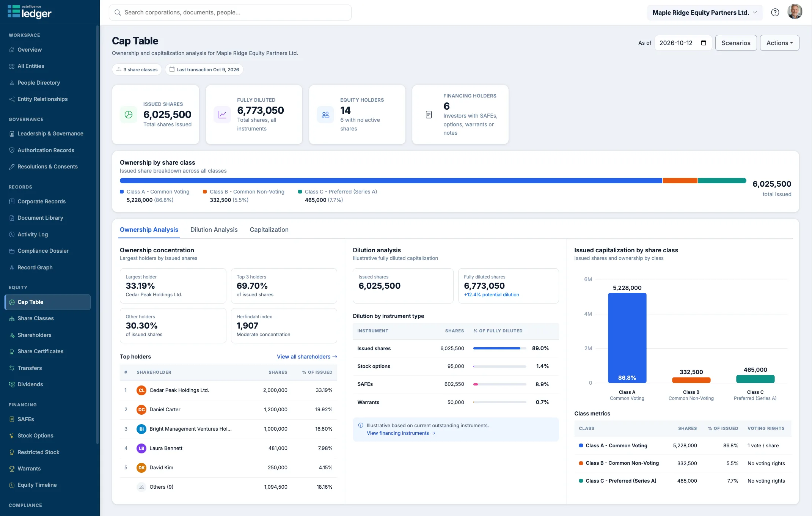This screenshot has width=812, height=516.
Task: Click the Resolutions & Consents pen icon
Action: tap(12, 167)
